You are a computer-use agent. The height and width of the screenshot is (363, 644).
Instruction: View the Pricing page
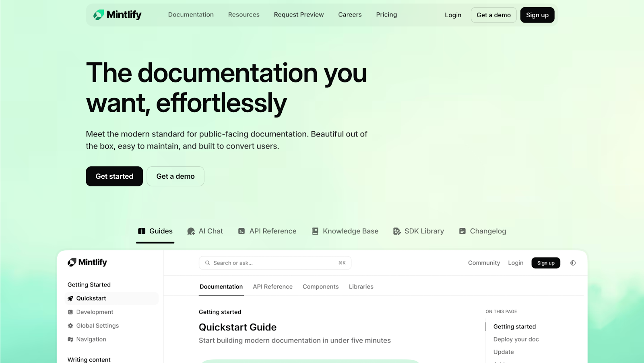point(386,14)
